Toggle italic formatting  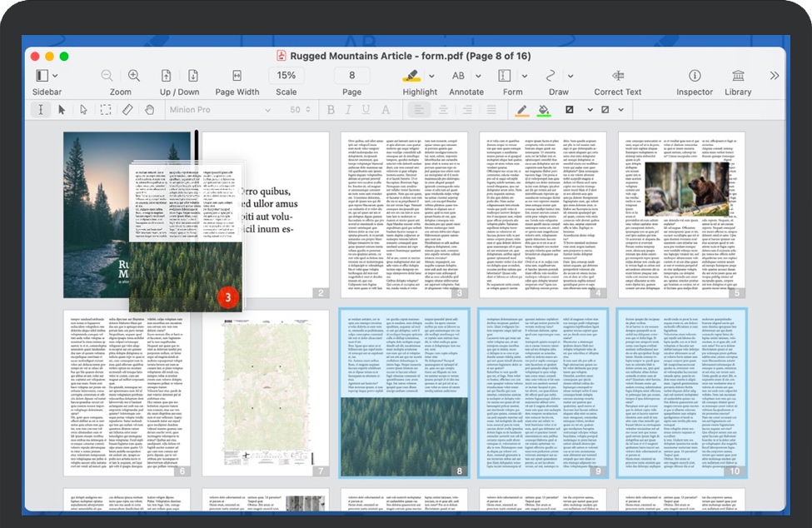click(348, 110)
